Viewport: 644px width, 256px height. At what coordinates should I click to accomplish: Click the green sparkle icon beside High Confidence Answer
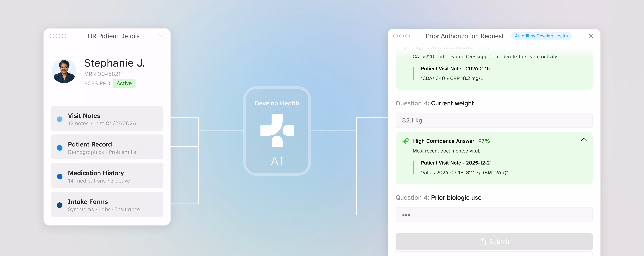406,141
